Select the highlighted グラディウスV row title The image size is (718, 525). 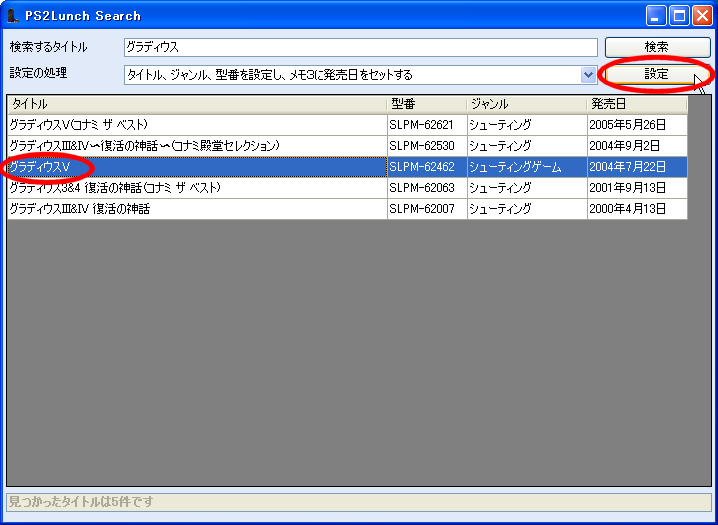pos(197,167)
